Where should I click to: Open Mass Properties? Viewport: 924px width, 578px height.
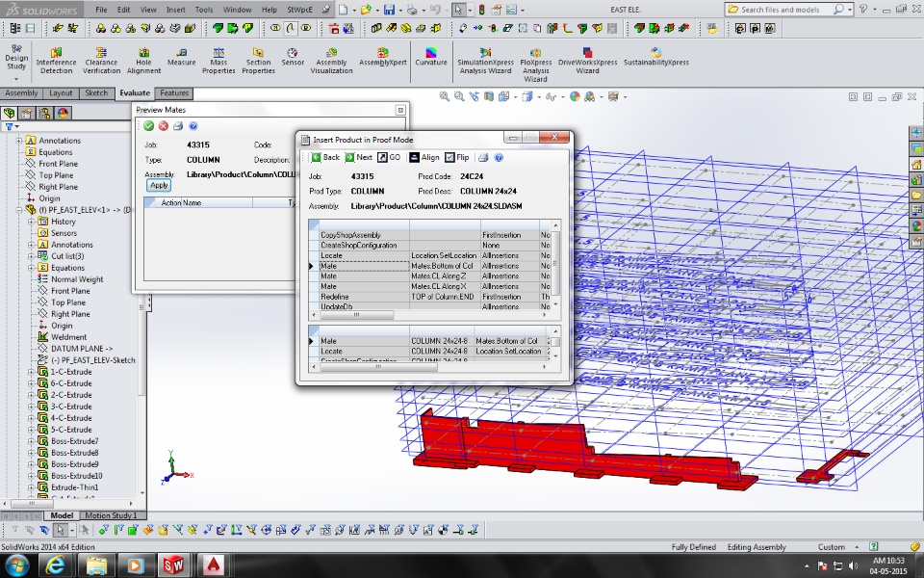click(218, 61)
